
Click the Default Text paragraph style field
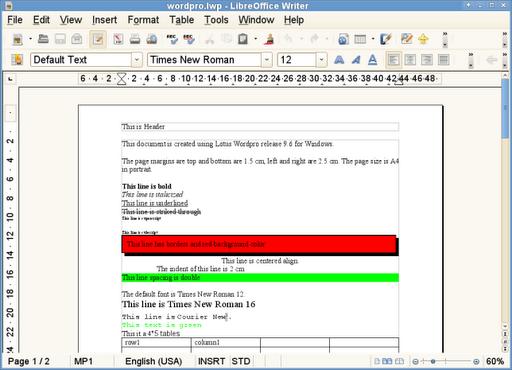[81, 60]
